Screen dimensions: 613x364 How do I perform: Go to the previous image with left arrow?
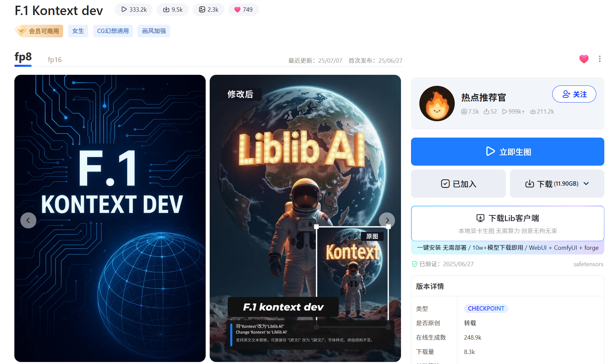(28, 220)
